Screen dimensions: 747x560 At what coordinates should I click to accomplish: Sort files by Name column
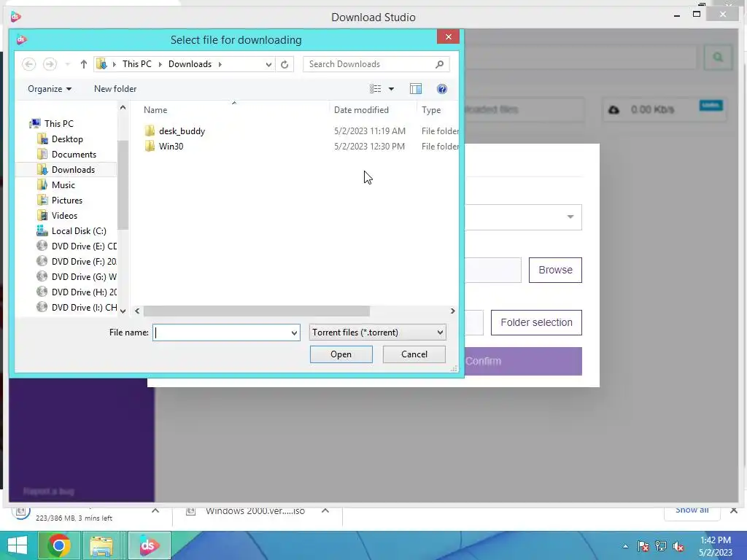[x=155, y=110]
